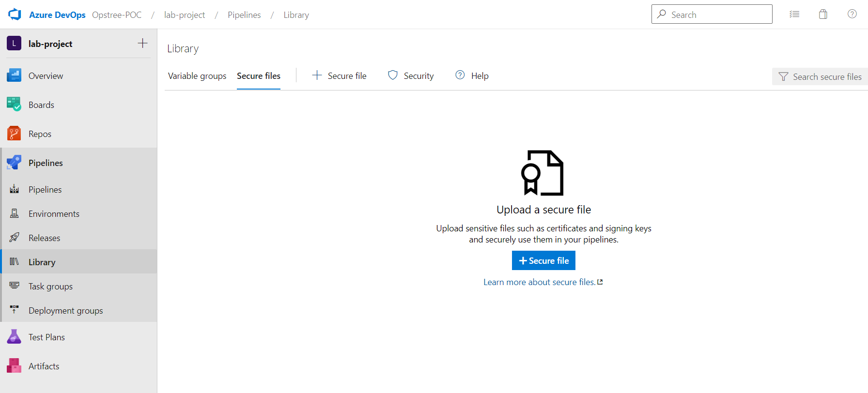Click the lab-project avatar tile
868x393 pixels.
[x=14, y=44]
